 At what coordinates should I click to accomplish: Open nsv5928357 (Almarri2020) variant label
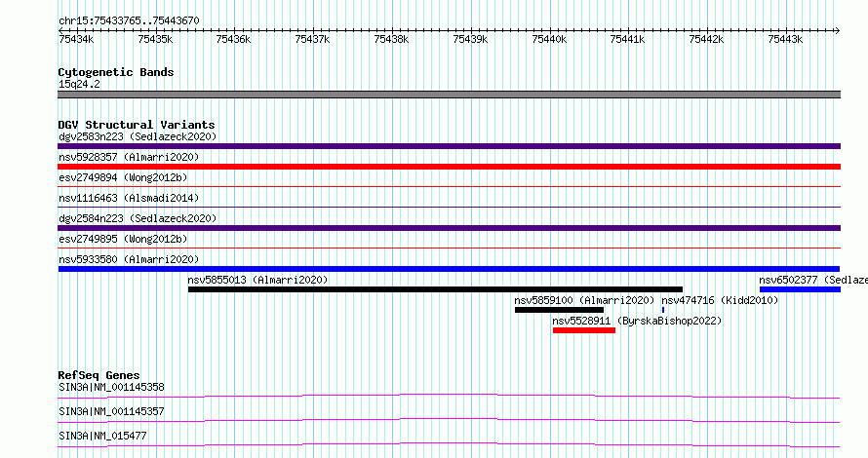(129, 157)
